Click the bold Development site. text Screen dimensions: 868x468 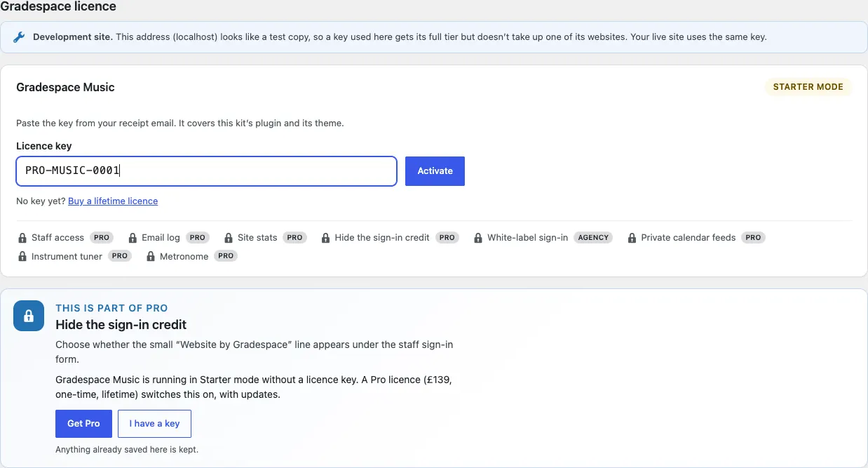[x=73, y=37]
